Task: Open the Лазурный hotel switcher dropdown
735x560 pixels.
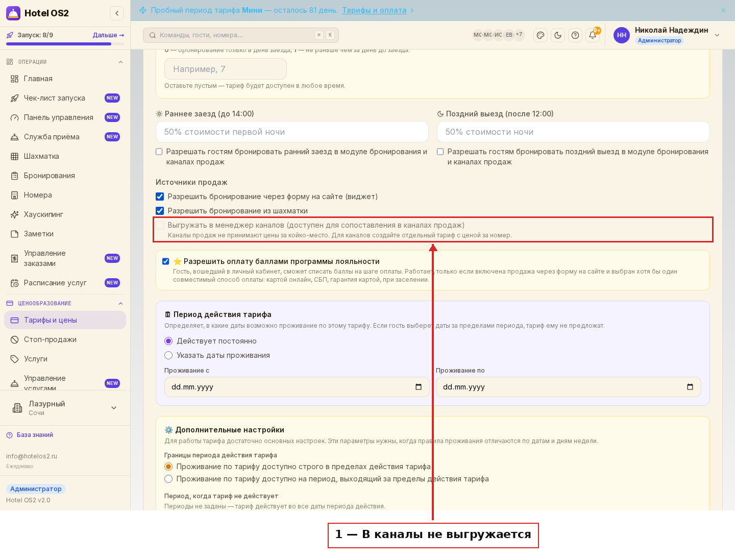Action: pos(114,408)
